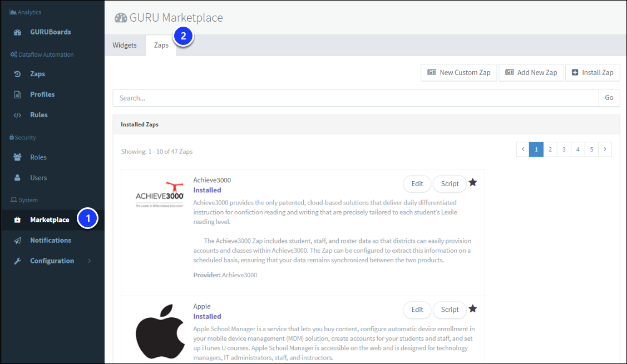Viewport: 627px width, 364px height.
Task: Click the GURUBoards dashboard icon
Action: 18,32
